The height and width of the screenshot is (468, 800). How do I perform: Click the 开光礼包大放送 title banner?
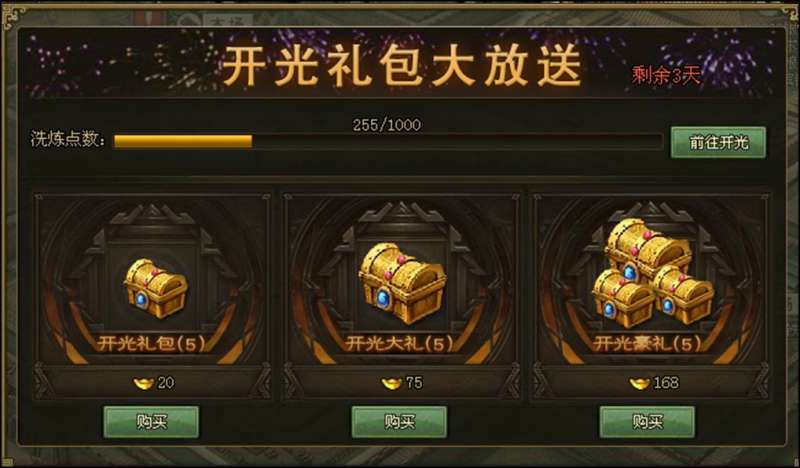(x=402, y=65)
